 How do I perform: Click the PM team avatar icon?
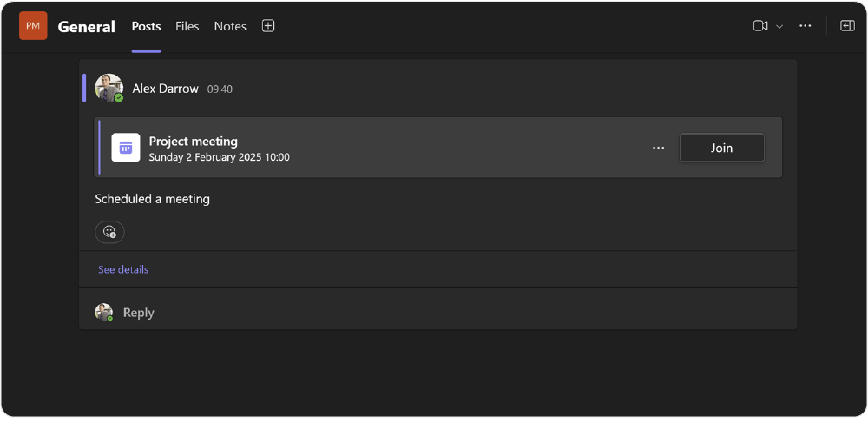tap(33, 26)
